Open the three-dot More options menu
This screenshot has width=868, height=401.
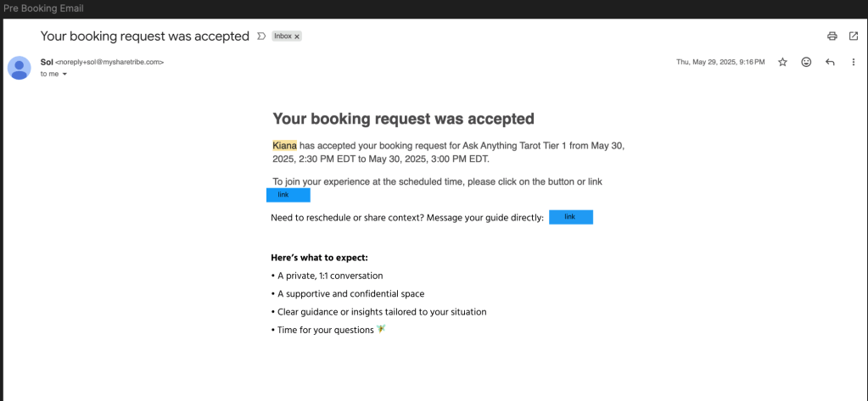(854, 62)
